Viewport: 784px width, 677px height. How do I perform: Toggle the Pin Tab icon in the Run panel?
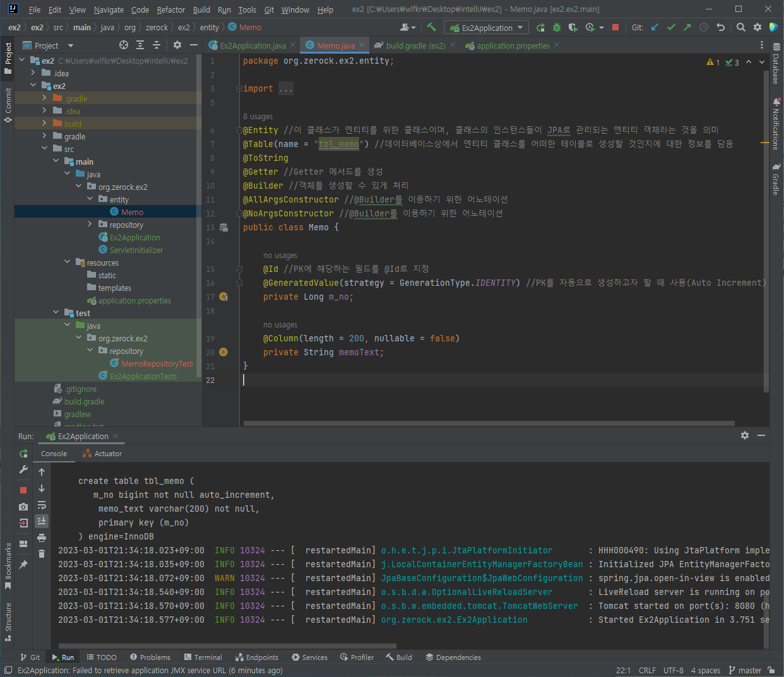click(x=23, y=564)
